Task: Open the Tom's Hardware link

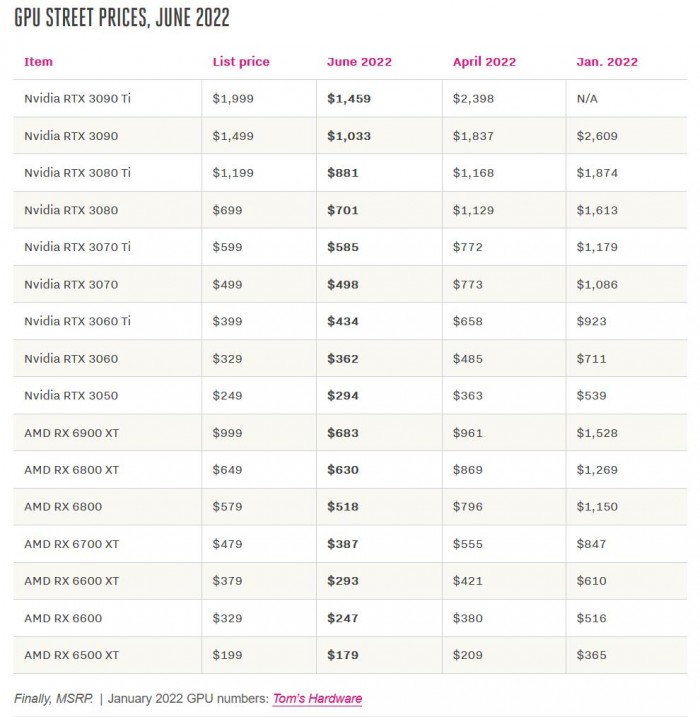Action: pos(317,698)
